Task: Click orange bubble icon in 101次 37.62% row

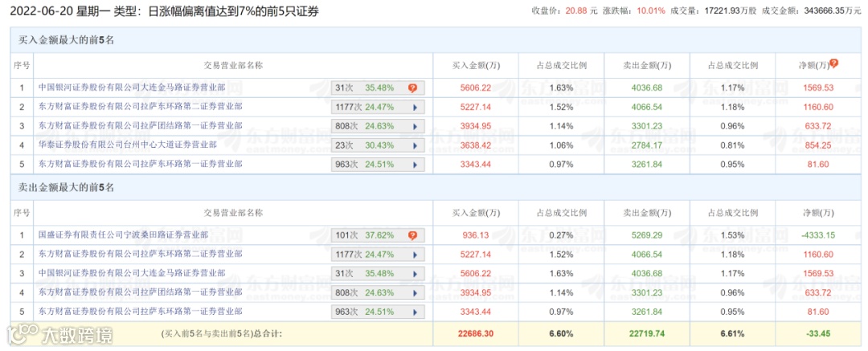Action: [x=412, y=236]
